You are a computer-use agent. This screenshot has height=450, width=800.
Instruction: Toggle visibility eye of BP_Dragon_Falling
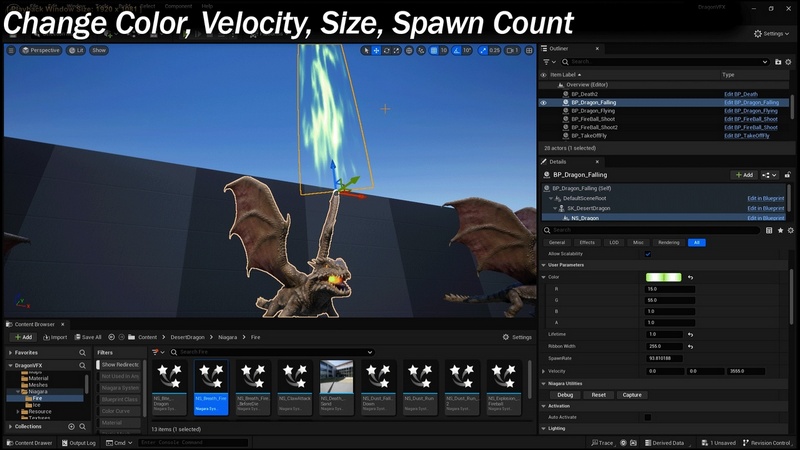pyautogui.click(x=544, y=102)
